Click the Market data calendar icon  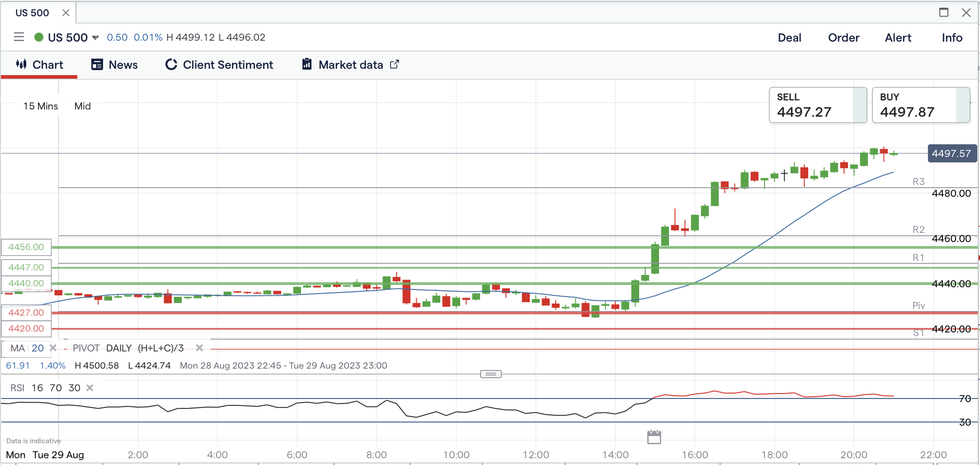coord(307,64)
